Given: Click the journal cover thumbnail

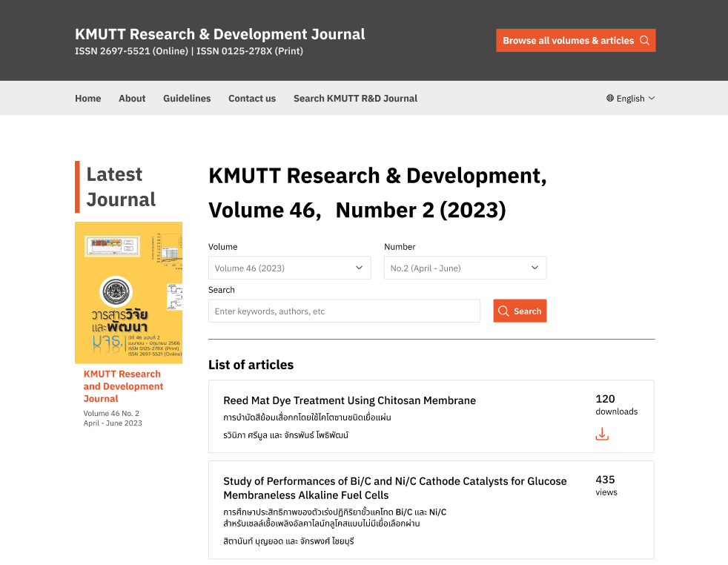Looking at the screenshot, I should tap(128, 292).
